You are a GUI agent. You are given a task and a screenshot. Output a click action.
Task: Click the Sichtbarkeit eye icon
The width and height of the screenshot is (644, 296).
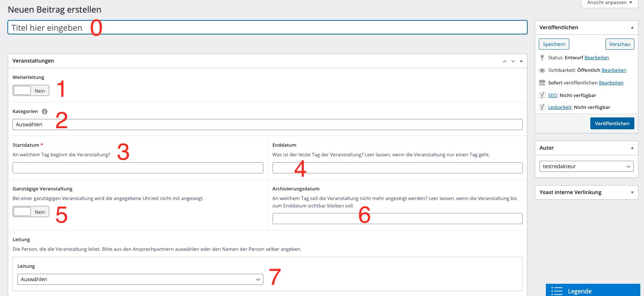[x=542, y=70]
